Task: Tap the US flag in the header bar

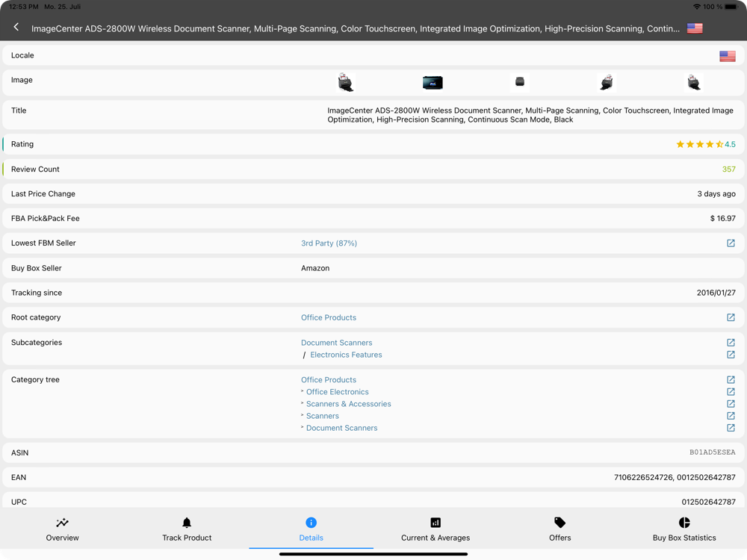Action: click(695, 28)
